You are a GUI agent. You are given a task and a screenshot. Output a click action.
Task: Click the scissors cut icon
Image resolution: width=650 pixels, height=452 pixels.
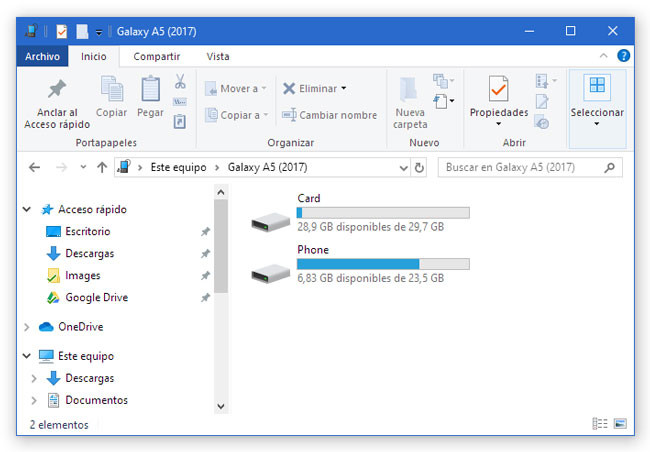pos(180,82)
